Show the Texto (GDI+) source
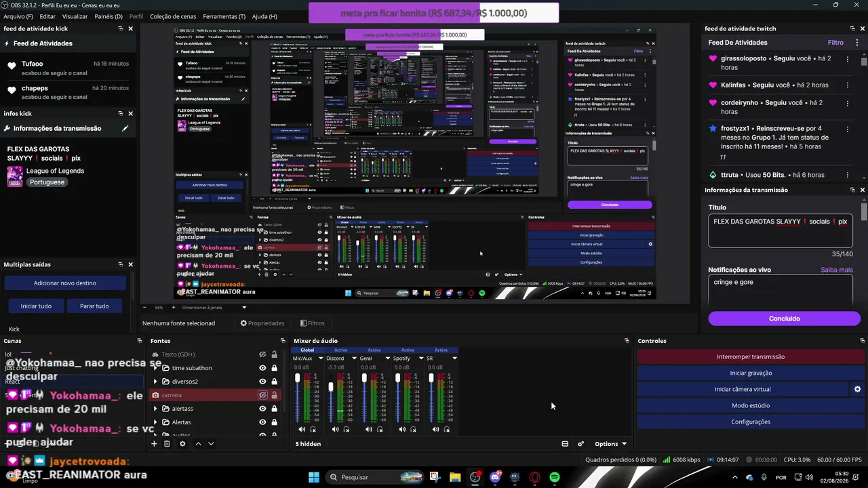 [x=262, y=354]
